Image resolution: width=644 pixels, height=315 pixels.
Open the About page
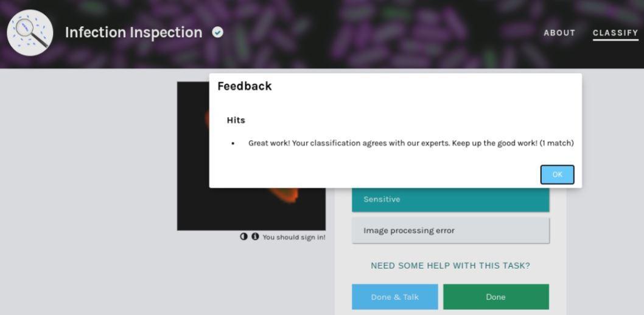(x=559, y=33)
